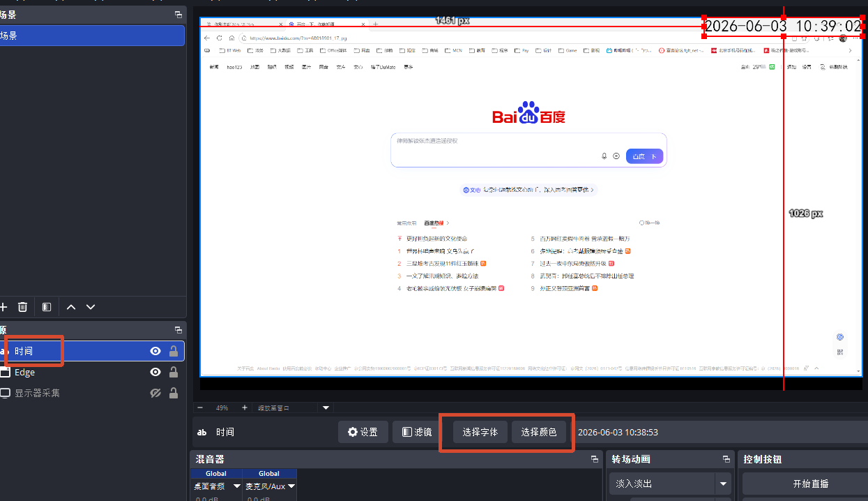Image resolution: width=868 pixels, height=501 pixels.
Task: Undock the 源 sources panel
Action: [178, 329]
